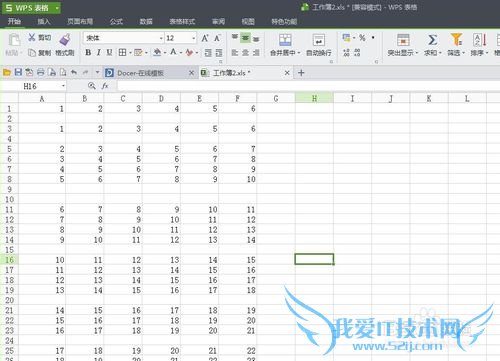Close the 工作簿2.xls document tab
Image resolution: width=500 pixels, height=361 pixels.
pyautogui.click(x=287, y=73)
